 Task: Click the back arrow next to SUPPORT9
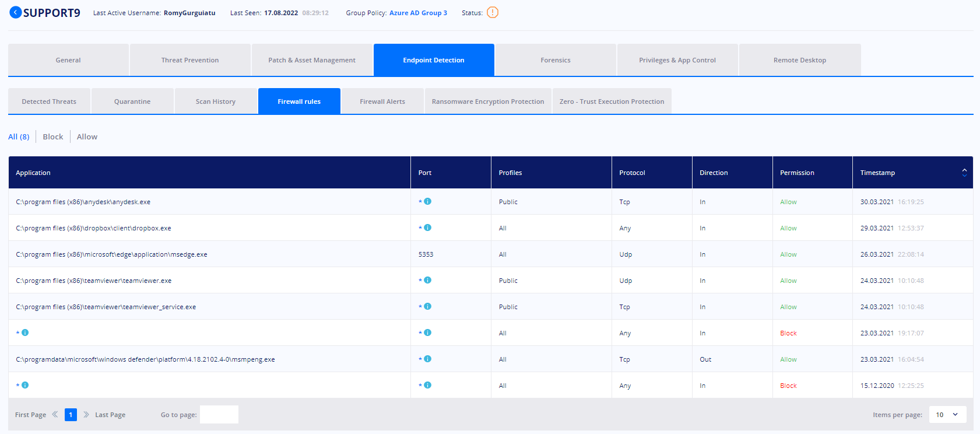(x=16, y=12)
